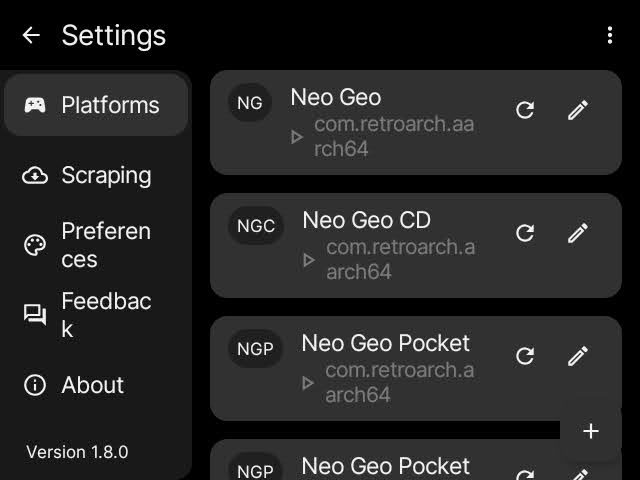Select the Neo Geo Pocket card title
Viewport: 640px width, 480px height.
pyautogui.click(x=385, y=343)
